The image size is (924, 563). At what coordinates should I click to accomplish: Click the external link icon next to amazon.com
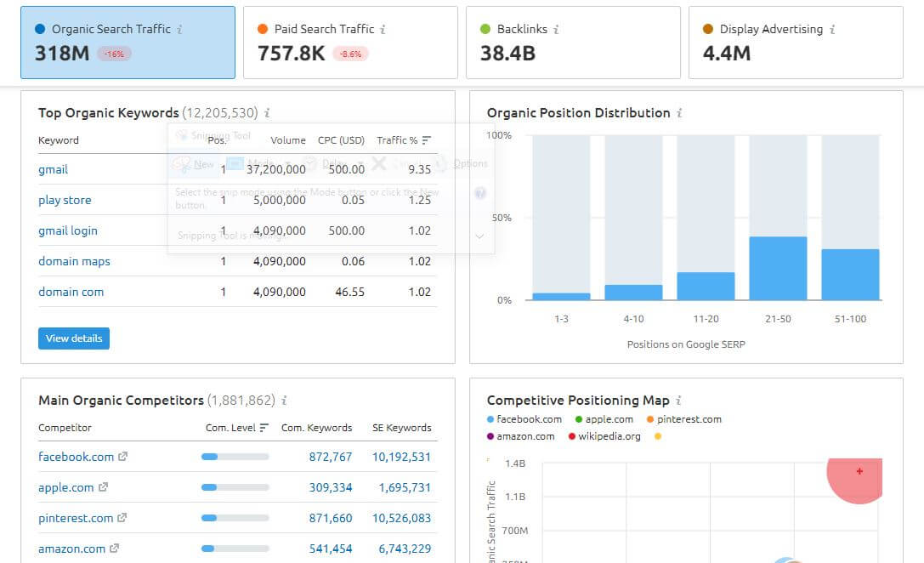(x=114, y=549)
